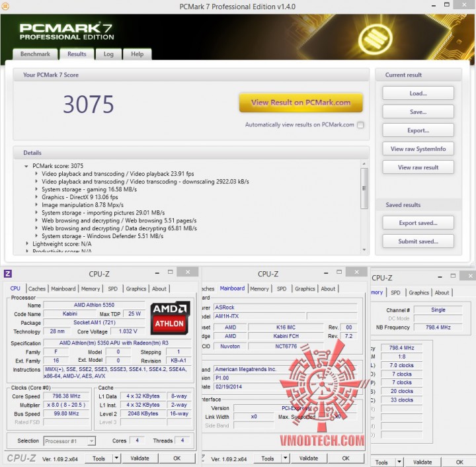Toggle automatically view results on PCMark.com
Screen dimensions: 476x467
pyautogui.click(x=360, y=125)
